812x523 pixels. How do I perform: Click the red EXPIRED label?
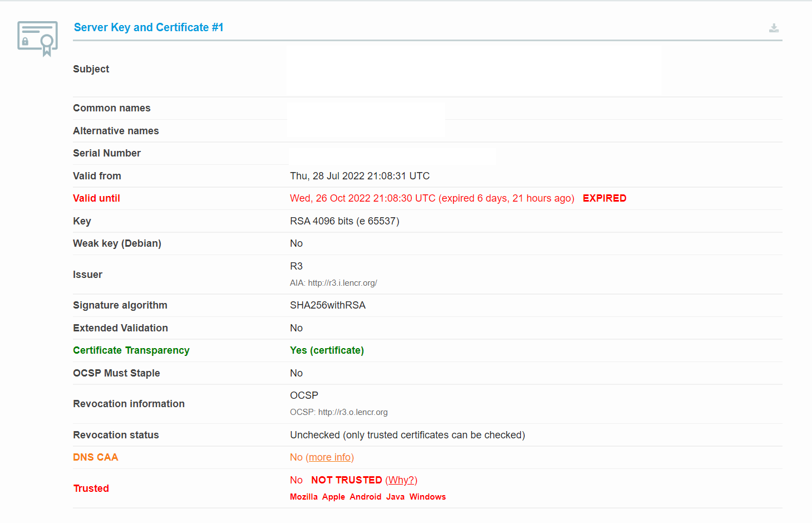coord(604,198)
